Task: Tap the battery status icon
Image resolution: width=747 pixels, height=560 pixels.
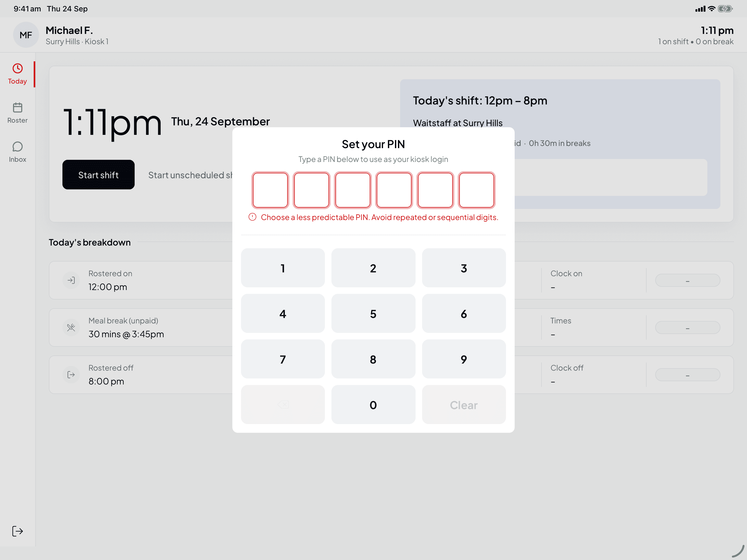Action: 725,9
